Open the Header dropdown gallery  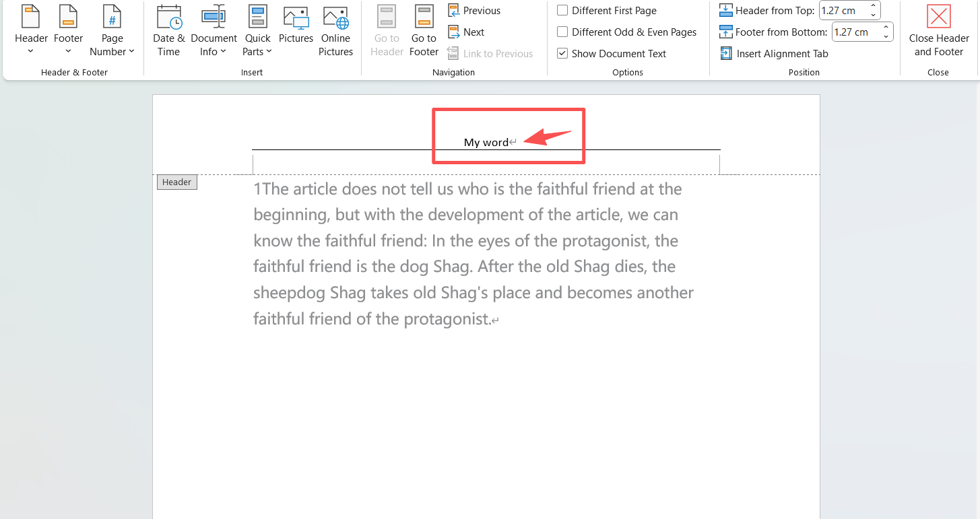[31, 30]
